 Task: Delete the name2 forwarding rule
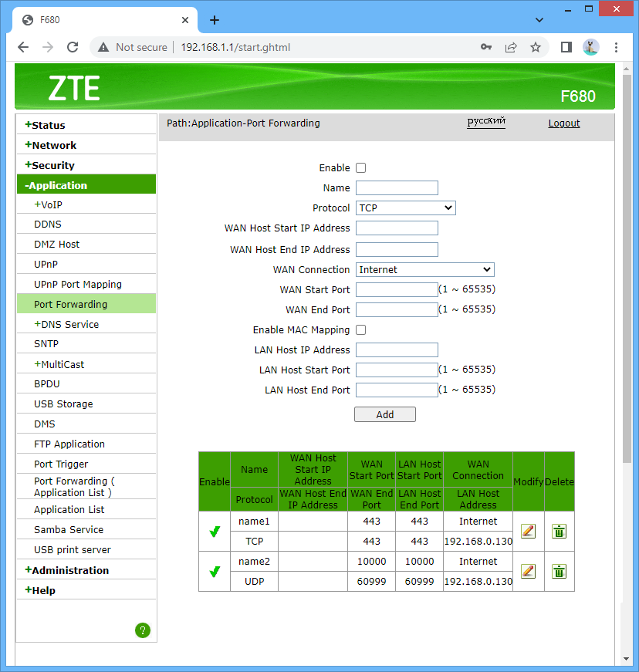559,571
